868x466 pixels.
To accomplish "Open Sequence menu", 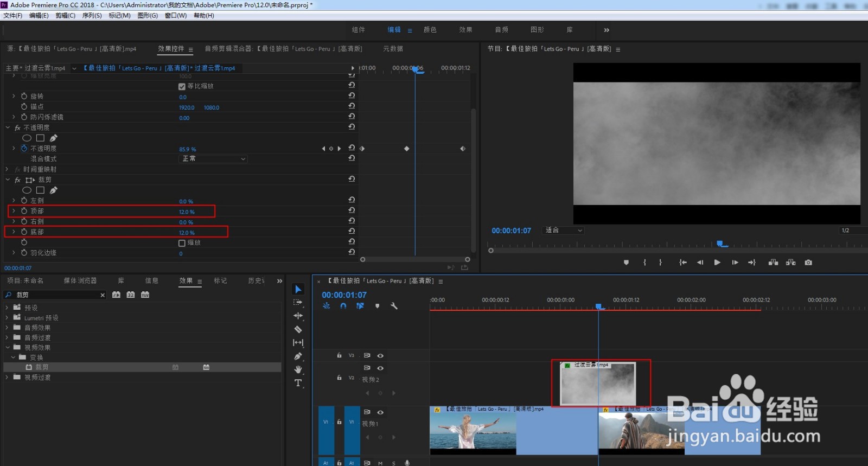I will [x=92, y=16].
